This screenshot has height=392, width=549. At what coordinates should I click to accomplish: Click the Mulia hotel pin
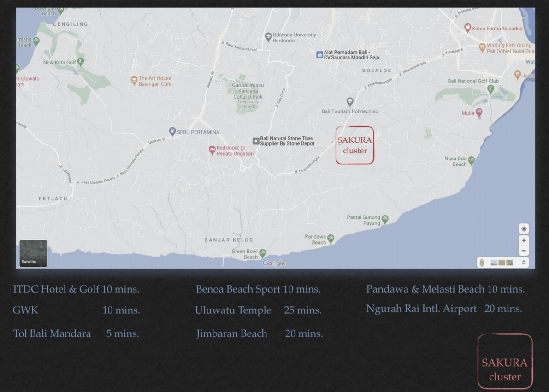[479, 112]
